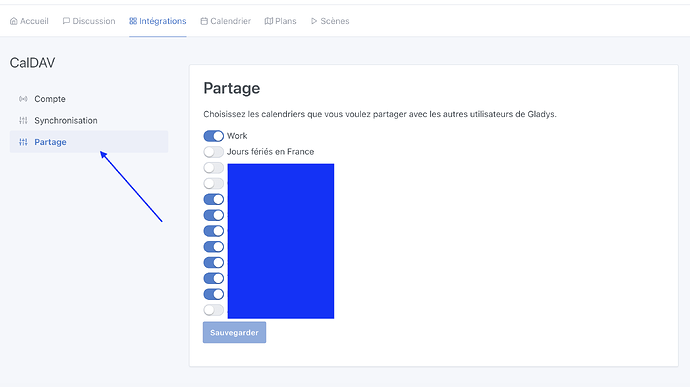Click the Sauvegarder button
The height and width of the screenshot is (387, 690).
[234, 332]
